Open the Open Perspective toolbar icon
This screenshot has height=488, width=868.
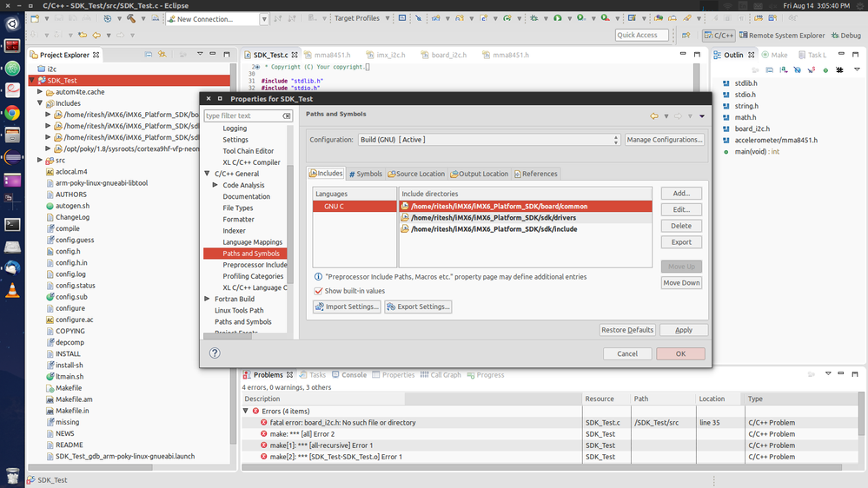[686, 35]
